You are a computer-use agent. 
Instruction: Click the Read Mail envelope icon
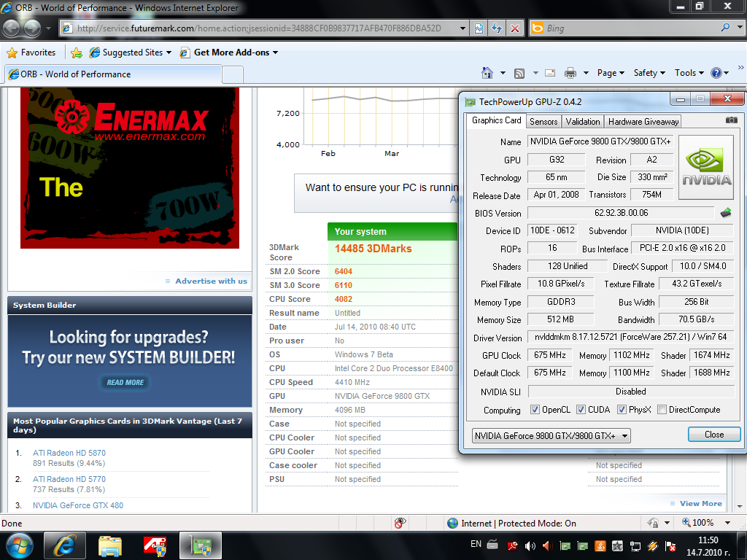(x=550, y=73)
